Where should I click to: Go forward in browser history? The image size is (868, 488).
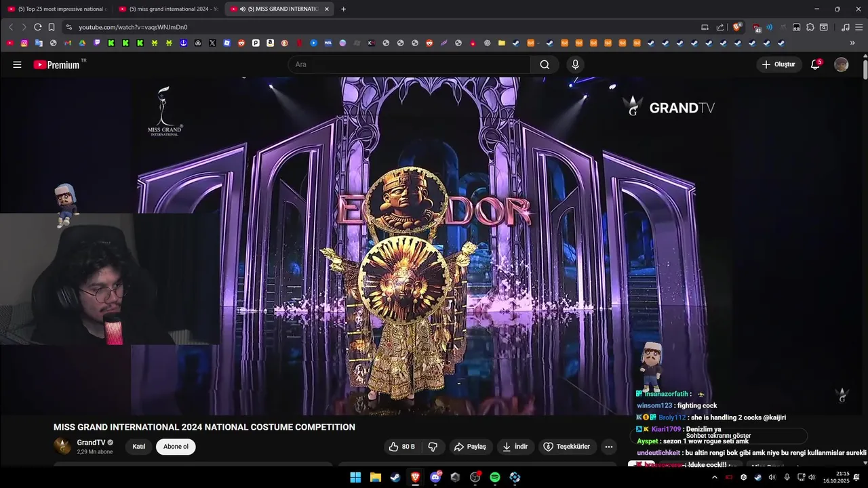coord(24,27)
